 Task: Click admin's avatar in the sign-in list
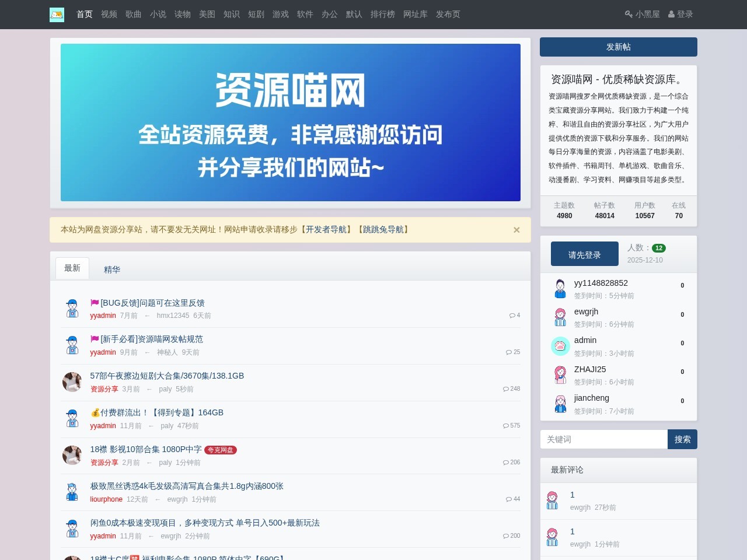pyautogui.click(x=560, y=345)
